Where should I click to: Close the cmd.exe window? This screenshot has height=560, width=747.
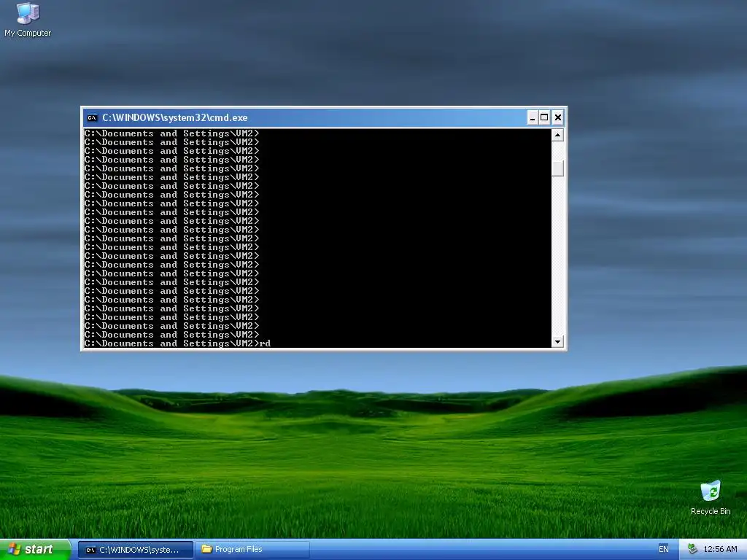[x=558, y=117]
